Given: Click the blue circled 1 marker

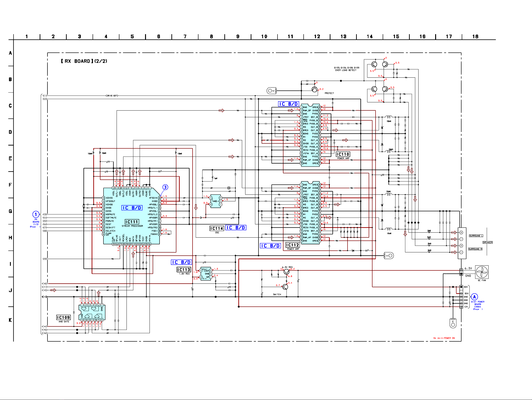Looking at the screenshot, I should (36, 214).
